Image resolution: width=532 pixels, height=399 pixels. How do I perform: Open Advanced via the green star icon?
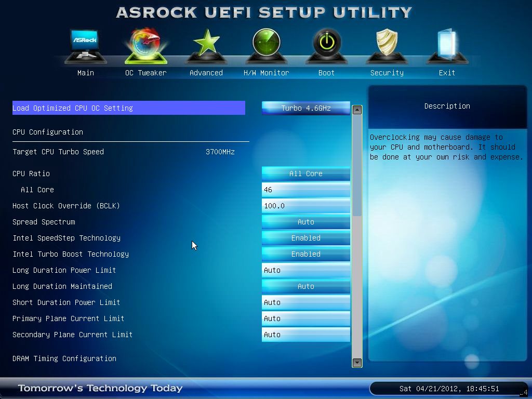pyautogui.click(x=206, y=46)
